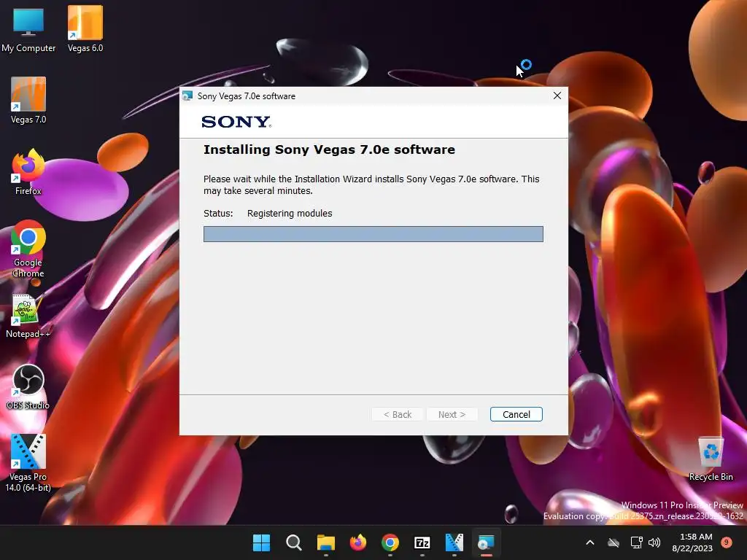Click Cancel in the installer
The width and height of the screenshot is (747, 560).
coord(516,414)
